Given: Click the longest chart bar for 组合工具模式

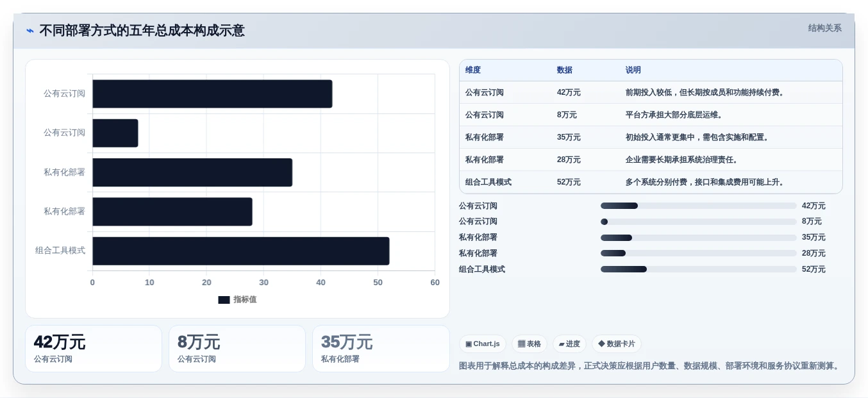Looking at the screenshot, I should coord(241,251).
